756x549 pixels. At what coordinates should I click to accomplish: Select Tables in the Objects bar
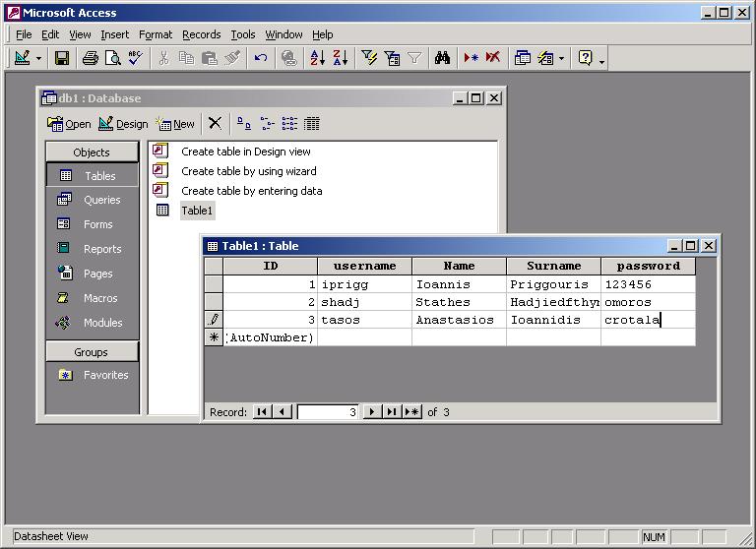point(93,175)
